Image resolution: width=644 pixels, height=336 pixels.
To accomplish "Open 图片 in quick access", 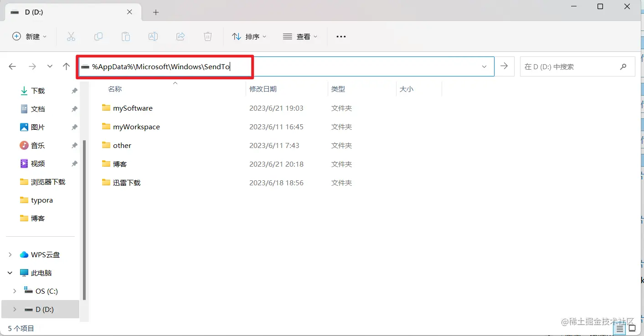I will (x=38, y=127).
